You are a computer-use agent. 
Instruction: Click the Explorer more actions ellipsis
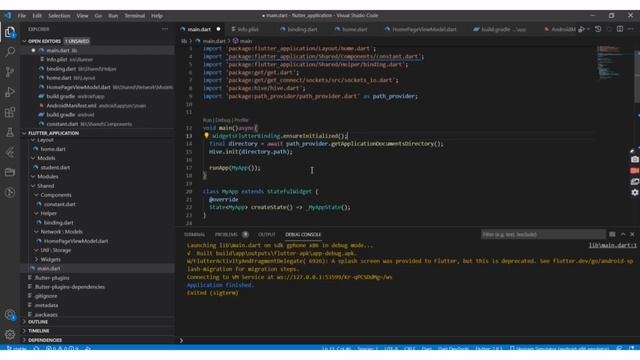(165, 29)
